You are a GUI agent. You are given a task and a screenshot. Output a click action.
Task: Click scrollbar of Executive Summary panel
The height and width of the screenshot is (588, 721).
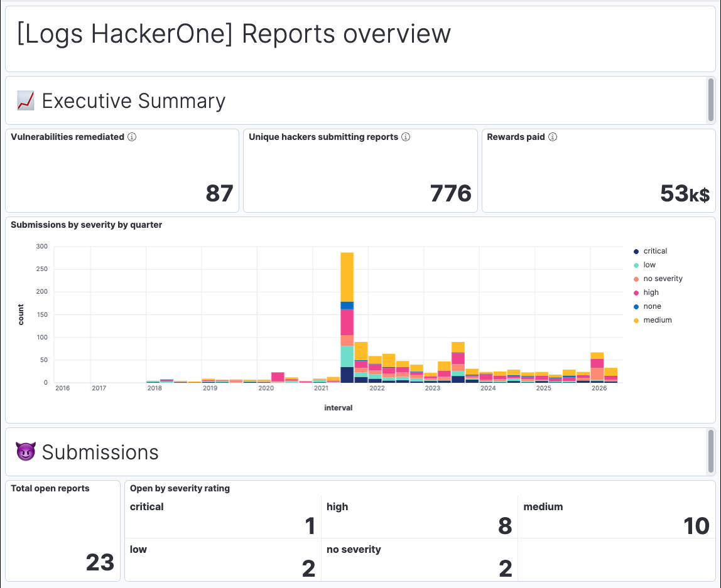coord(711,100)
